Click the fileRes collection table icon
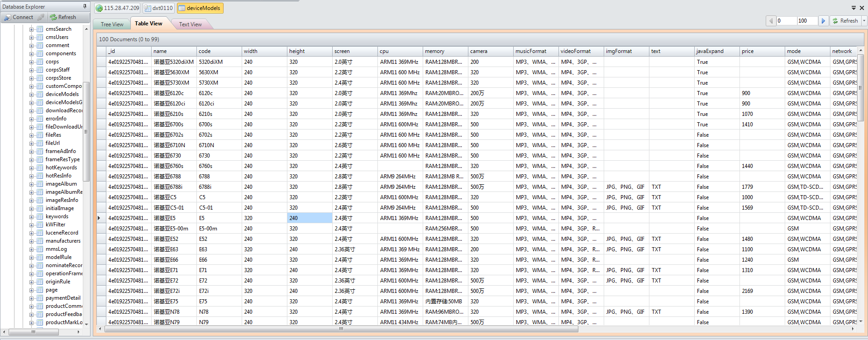This screenshot has width=868, height=340. tap(40, 135)
